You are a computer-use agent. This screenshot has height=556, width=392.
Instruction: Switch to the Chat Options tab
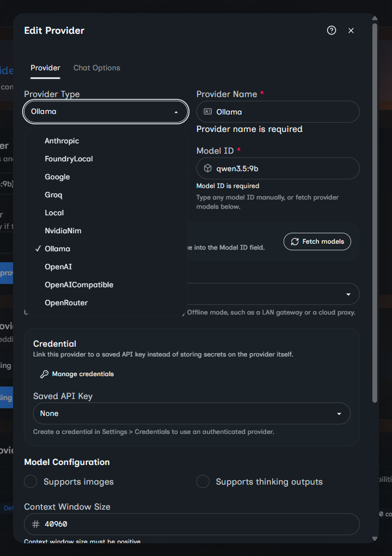(97, 68)
